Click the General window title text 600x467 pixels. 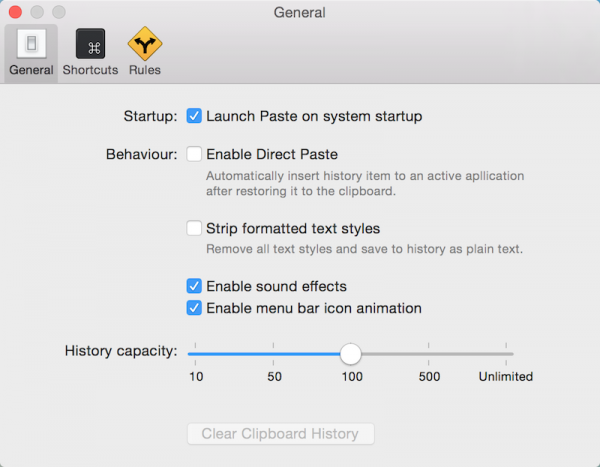pyautogui.click(x=300, y=13)
